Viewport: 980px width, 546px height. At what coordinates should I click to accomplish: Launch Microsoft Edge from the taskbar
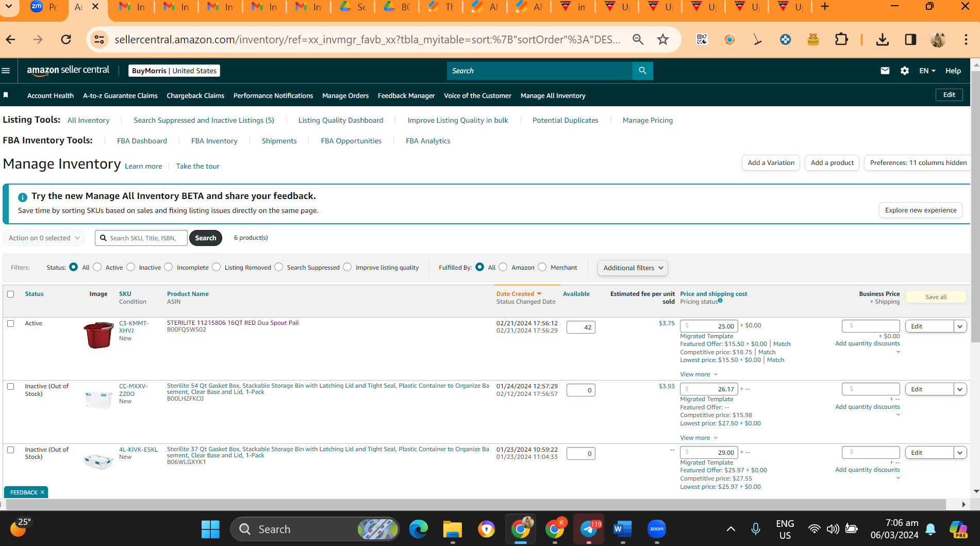pyautogui.click(x=419, y=529)
